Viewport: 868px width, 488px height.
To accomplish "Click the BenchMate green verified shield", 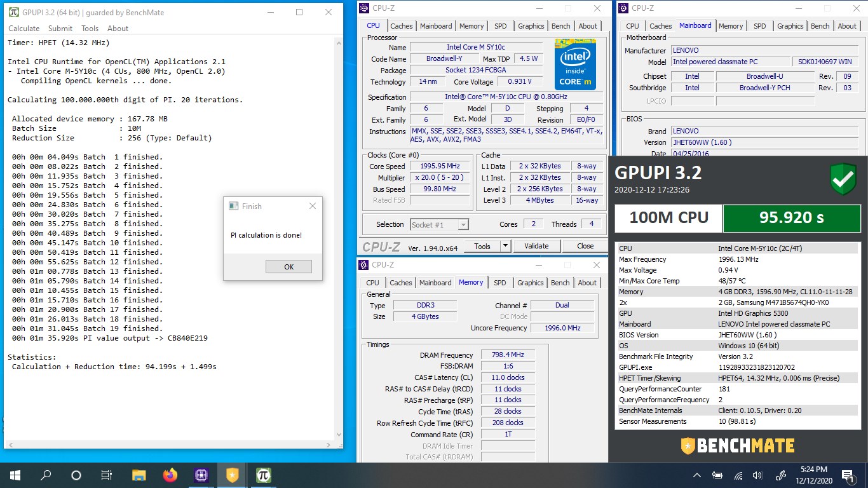I will point(843,179).
